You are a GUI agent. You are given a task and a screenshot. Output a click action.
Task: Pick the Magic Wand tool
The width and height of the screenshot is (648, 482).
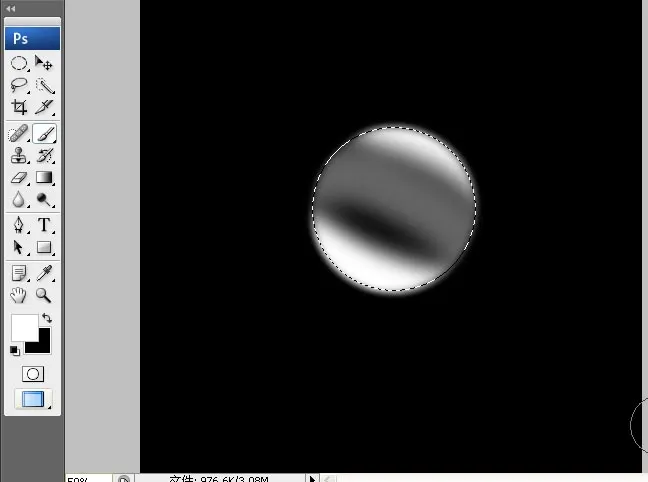[x=44, y=85]
